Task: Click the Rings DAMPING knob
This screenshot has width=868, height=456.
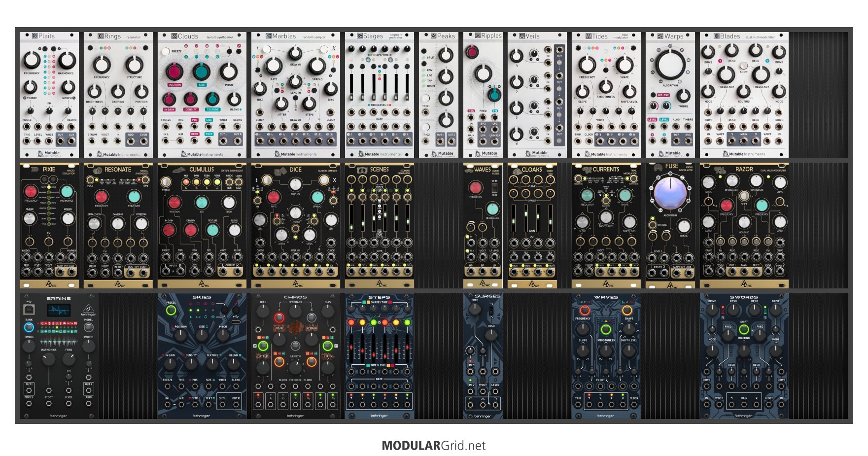Action: point(118,92)
